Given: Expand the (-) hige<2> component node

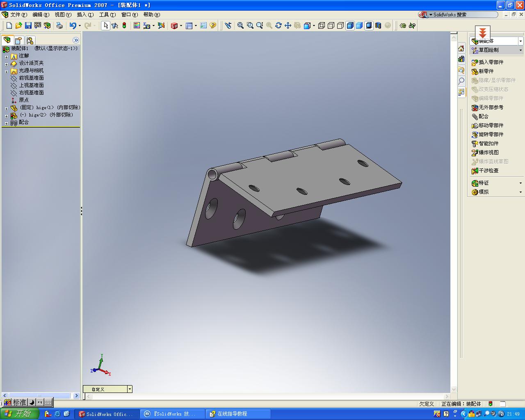Looking at the screenshot, I should tap(7, 116).
